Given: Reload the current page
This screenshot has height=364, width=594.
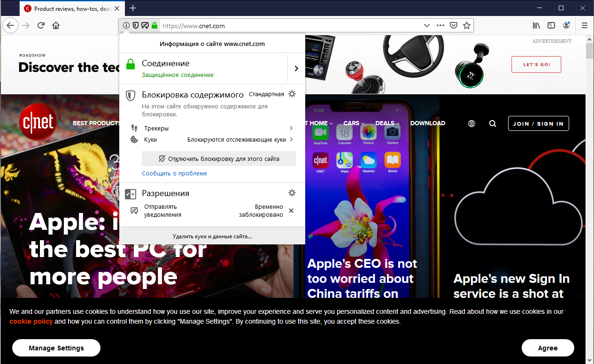Looking at the screenshot, I should 41,25.
